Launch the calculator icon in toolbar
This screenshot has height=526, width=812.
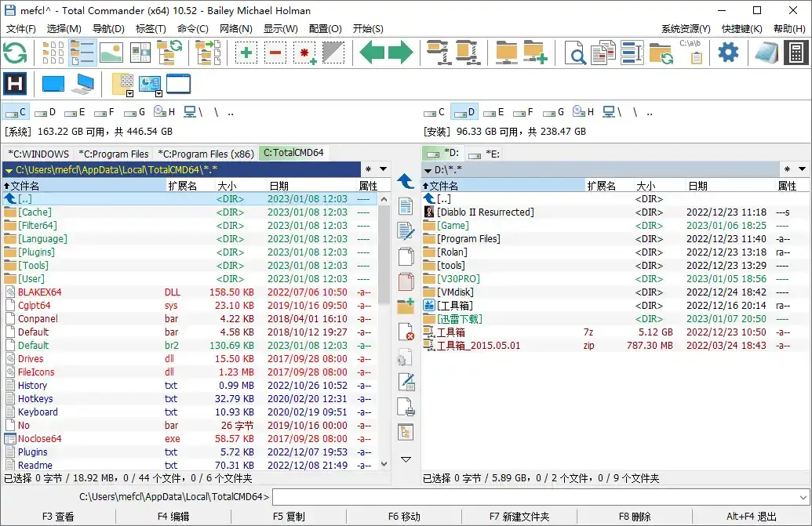click(796, 53)
